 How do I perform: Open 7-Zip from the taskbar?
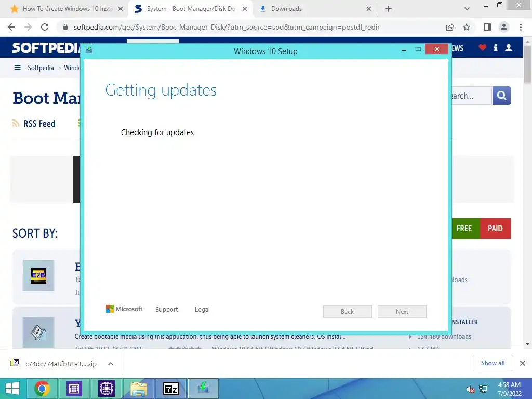(170, 389)
